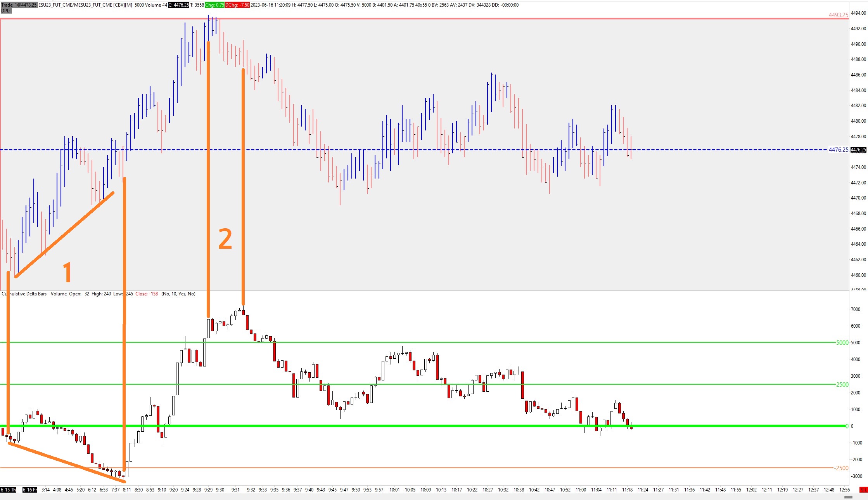Click the green 5000 delta level label

[842, 342]
